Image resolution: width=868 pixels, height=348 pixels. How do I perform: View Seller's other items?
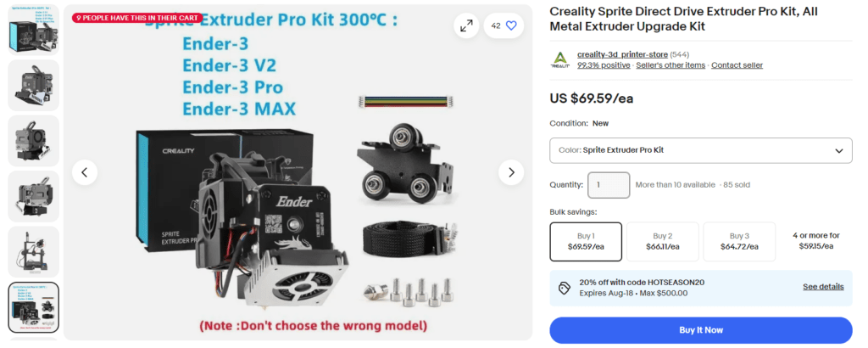point(670,65)
